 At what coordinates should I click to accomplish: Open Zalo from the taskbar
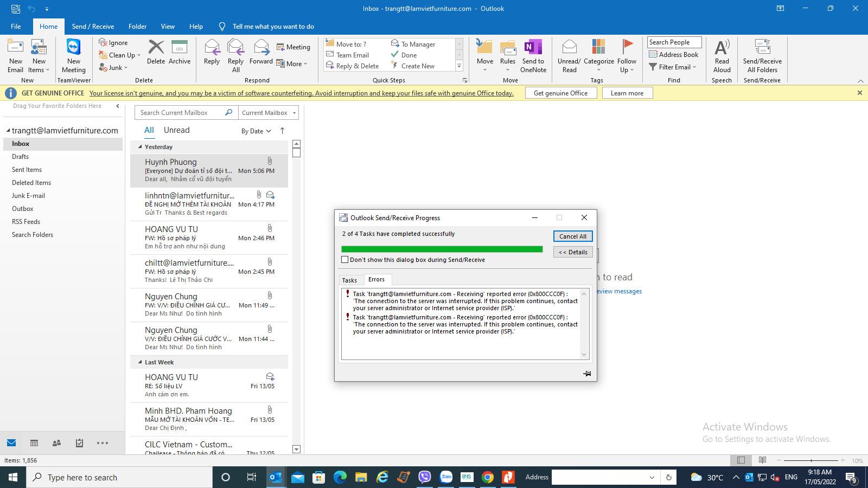pos(446,477)
